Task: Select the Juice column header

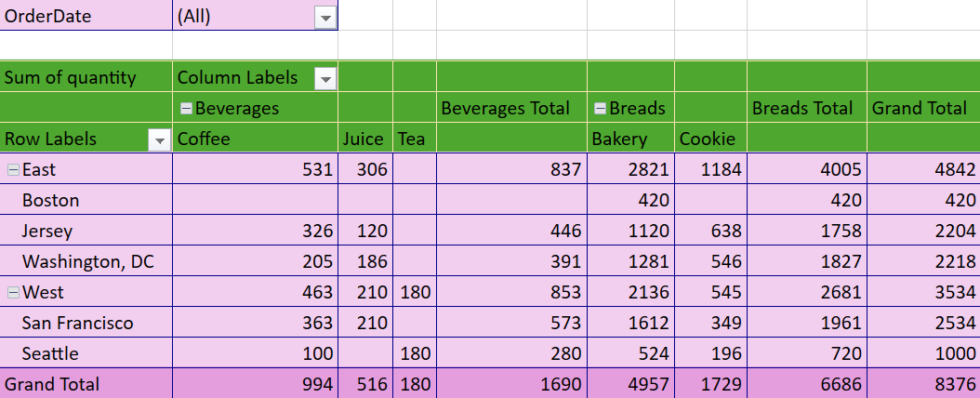Action: [363, 139]
